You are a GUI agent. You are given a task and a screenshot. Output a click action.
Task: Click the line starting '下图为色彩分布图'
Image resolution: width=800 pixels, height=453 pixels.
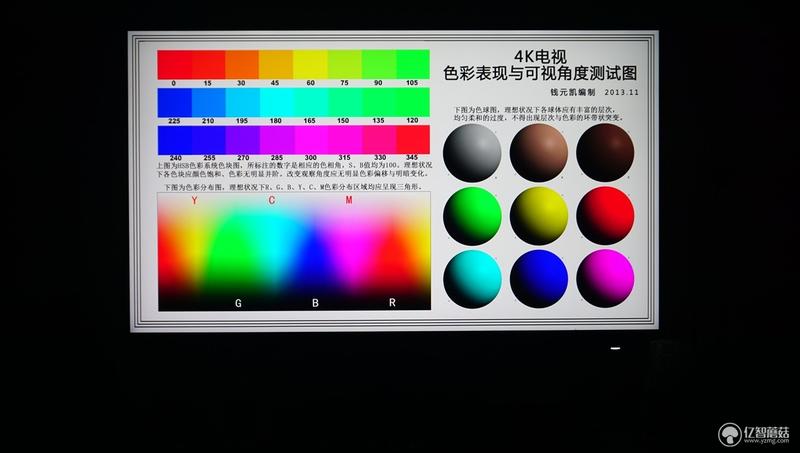click(292, 187)
